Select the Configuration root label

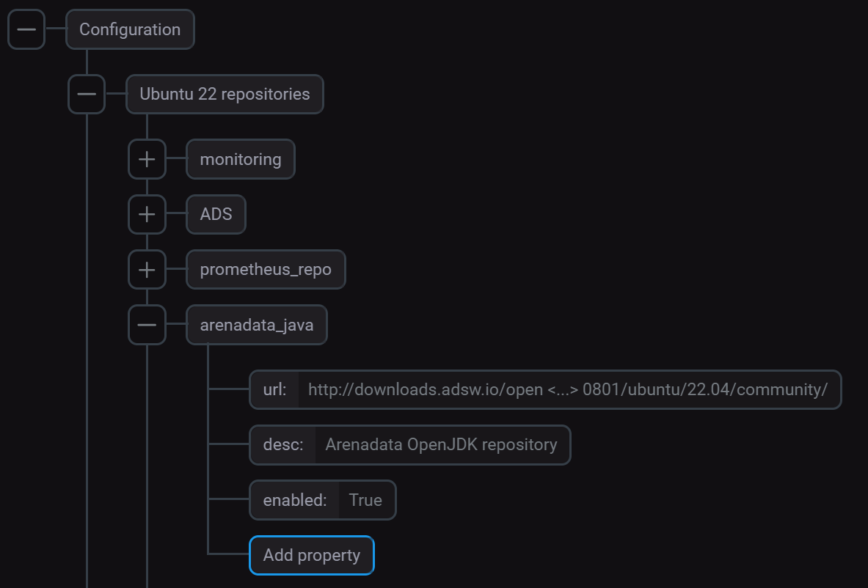click(x=130, y=29)
